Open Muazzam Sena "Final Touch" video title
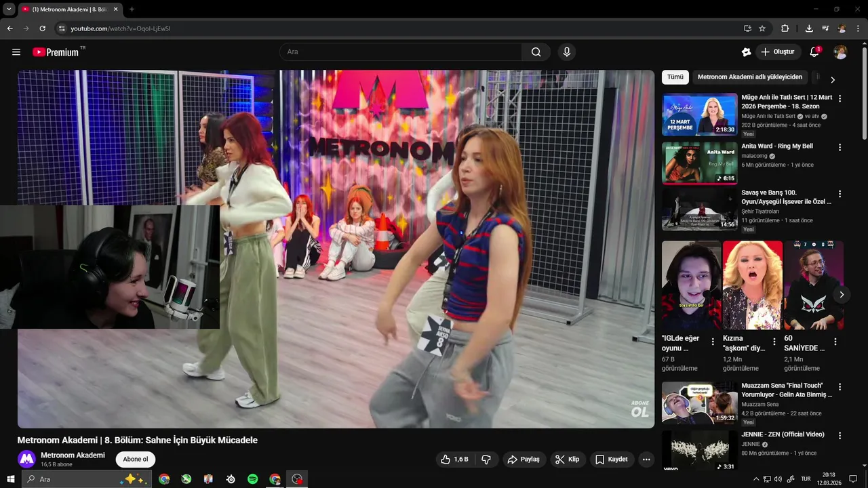This screenshot has width=868, height=488. tap(787, 390)
